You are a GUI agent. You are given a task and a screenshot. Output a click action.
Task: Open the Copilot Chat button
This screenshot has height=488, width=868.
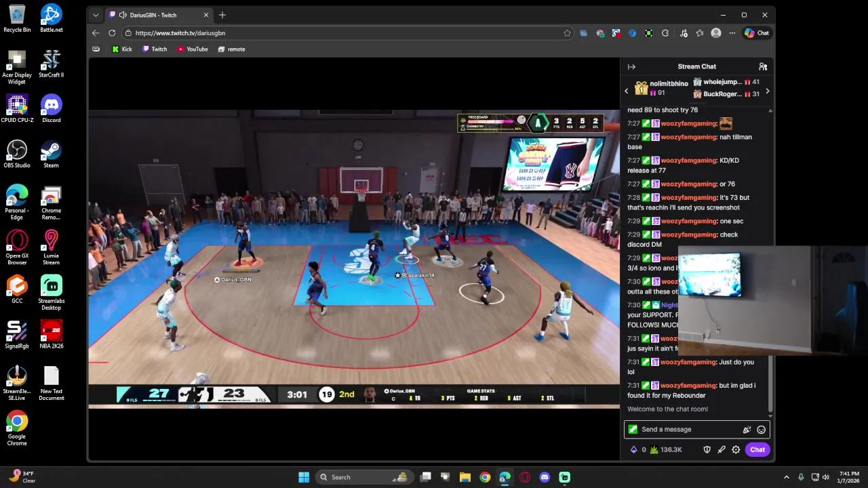coord(757,33)
